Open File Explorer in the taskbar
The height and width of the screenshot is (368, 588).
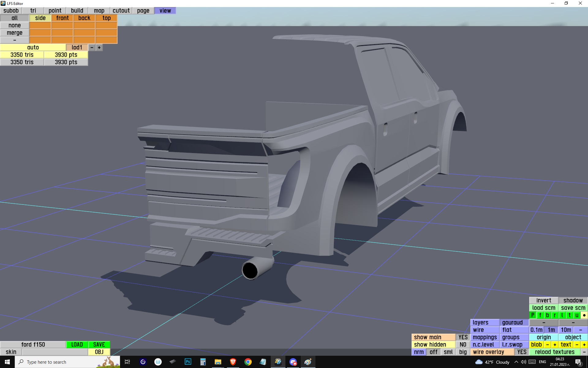point(218,362)
